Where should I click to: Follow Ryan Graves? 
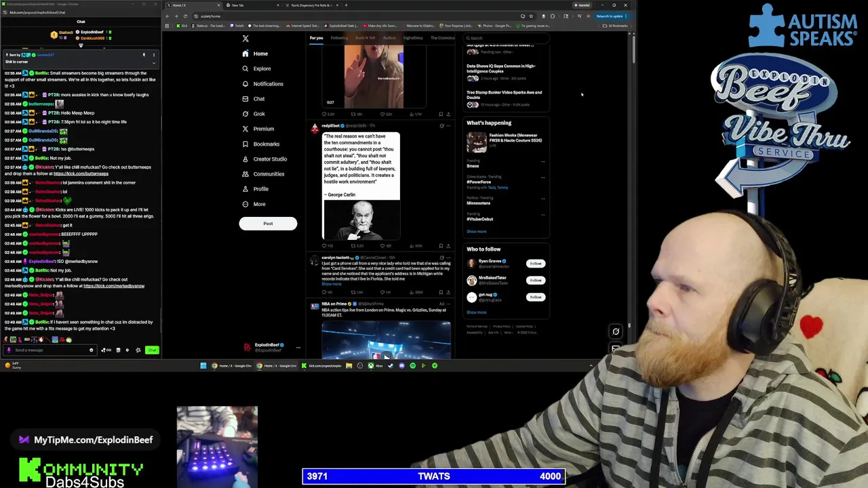[536, 263]
